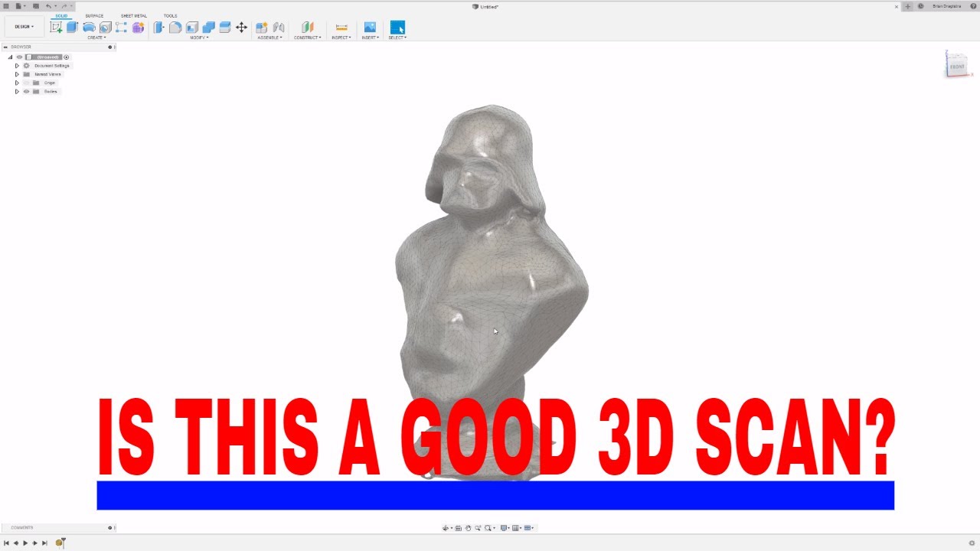Select the Rectangular Pattern tool
The width and height of the screenshot is (980, 551).
[x=121, y=28]
